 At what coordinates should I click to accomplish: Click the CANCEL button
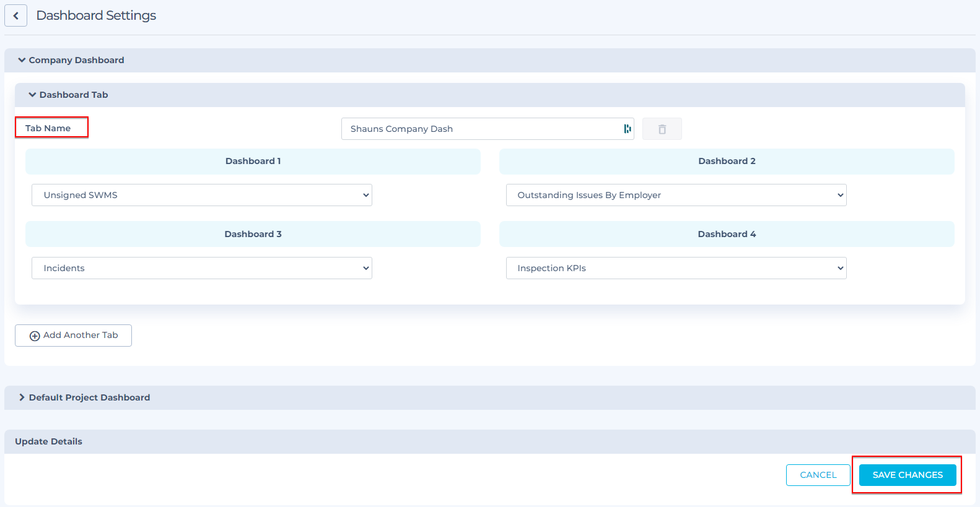click(x=818, y=475)
